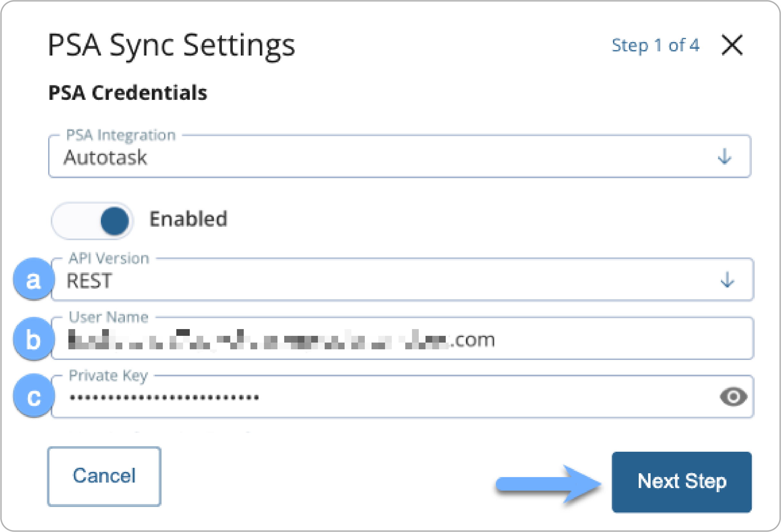
Task: Click the Next Step button
Action: tap(681, 482)
